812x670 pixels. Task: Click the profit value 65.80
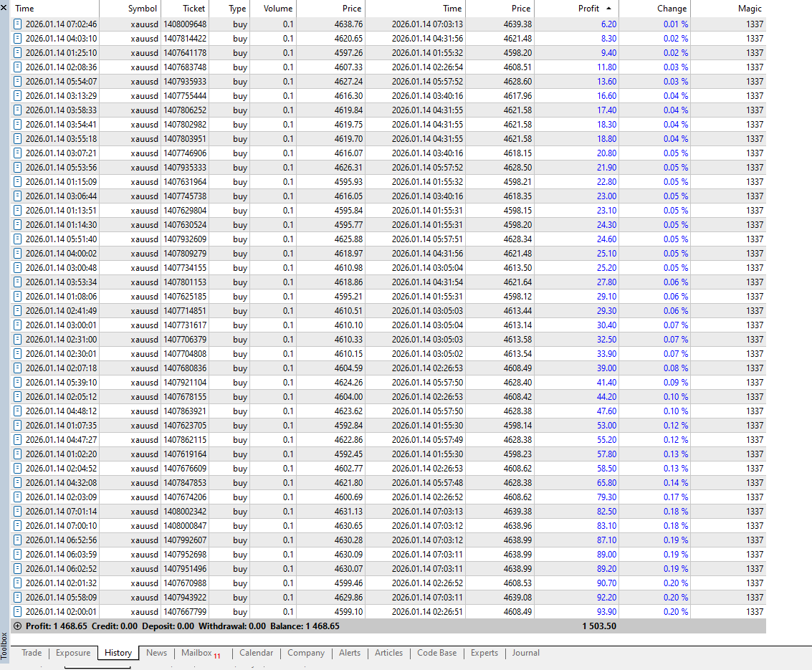pyautogui.click(x=606, y=482)
